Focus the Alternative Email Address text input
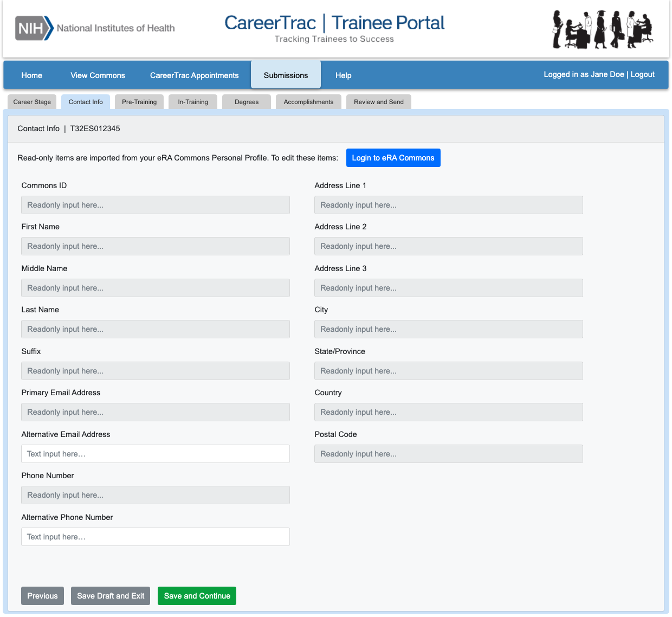 pos(156,454)
